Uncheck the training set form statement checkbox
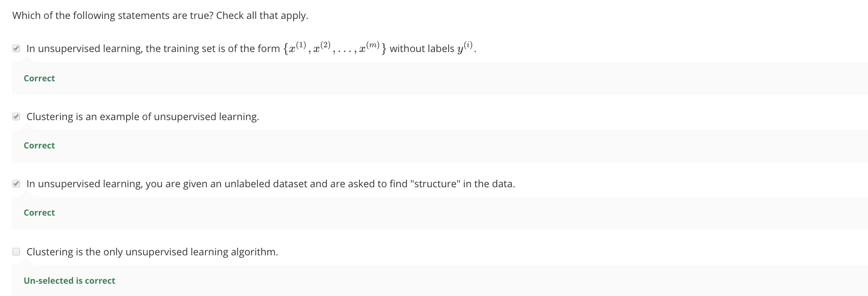 17,49
